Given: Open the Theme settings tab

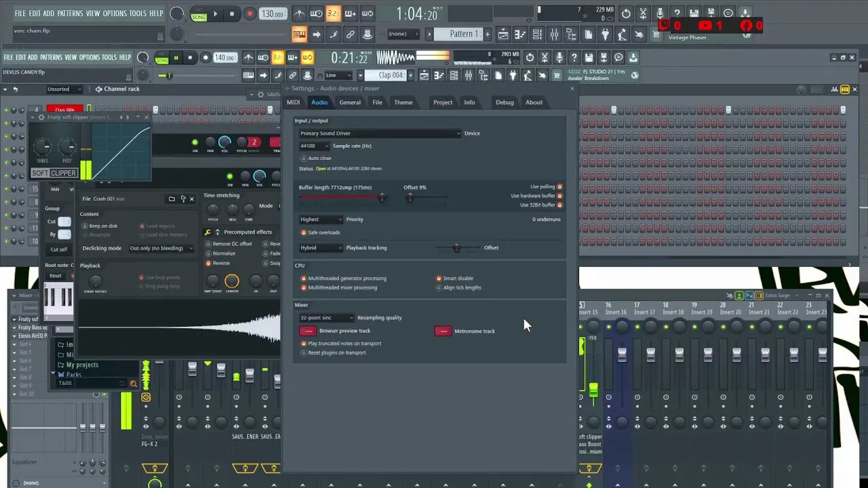Looking at the screenshot, I should coord(403,102).
